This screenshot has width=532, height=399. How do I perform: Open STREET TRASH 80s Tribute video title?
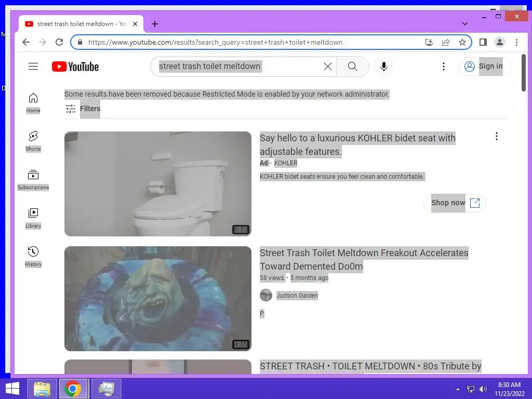(x=370, y=366)
